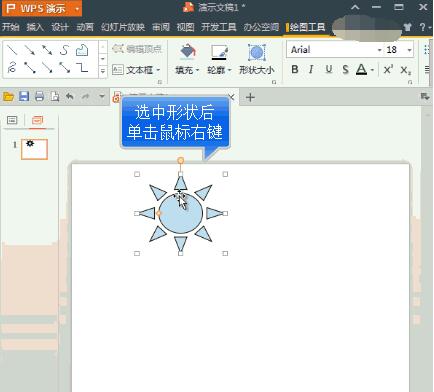Redo the action
This screenshot has height=392, width=434.
coord(86,97)
